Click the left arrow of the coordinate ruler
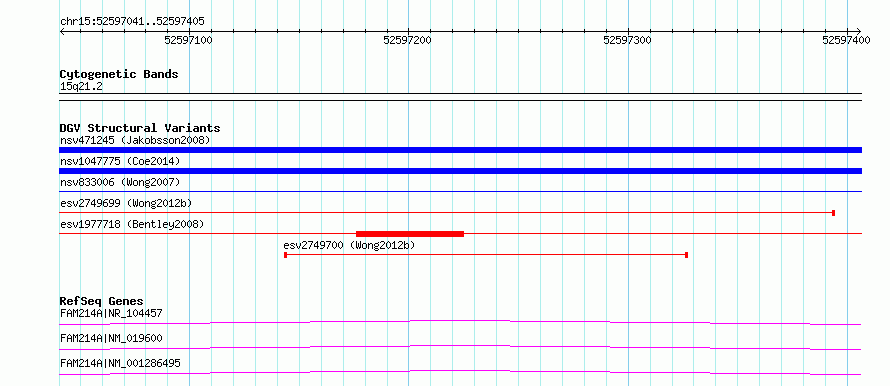 [x=62, y=31]
